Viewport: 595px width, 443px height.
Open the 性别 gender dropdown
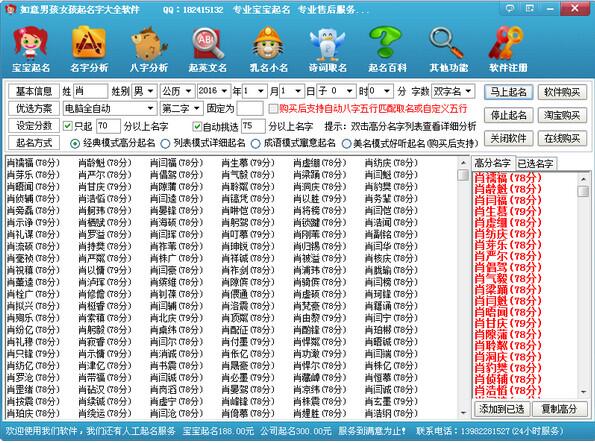pos(144,91)
